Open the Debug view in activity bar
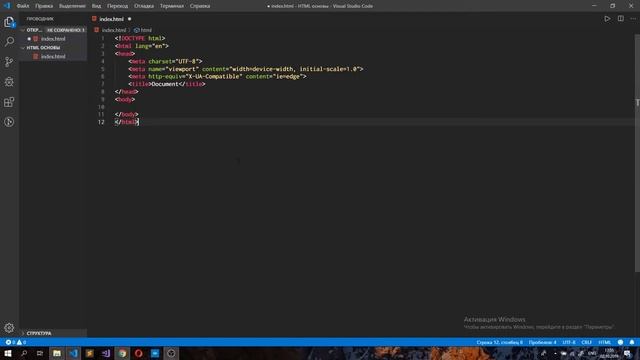Image resolution: width=640 pixels, height=360 pixels. [x=9, y=82]
